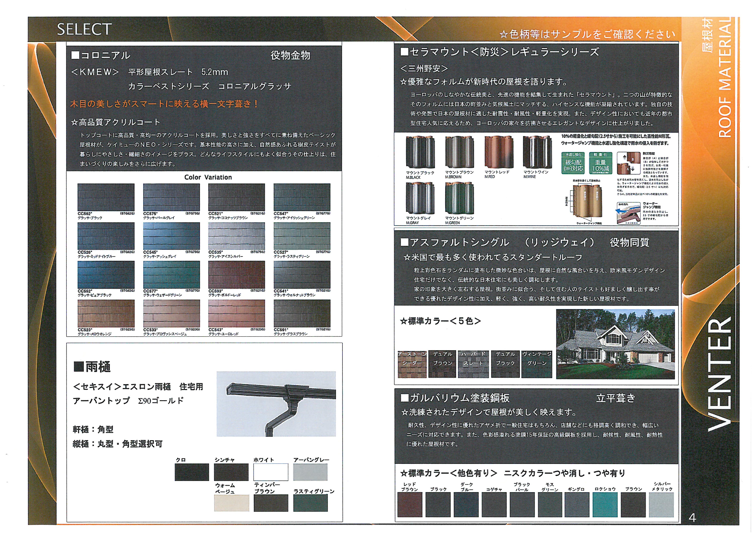Select the マウントブラック M.BLACK tile image

(x=420, y=152)
